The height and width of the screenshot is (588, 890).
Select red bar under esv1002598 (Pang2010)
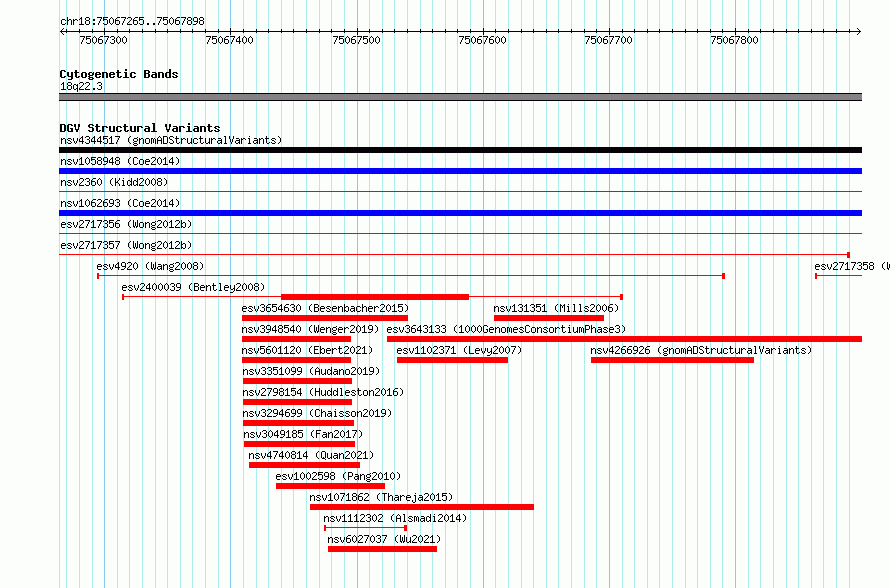(330, 486)
